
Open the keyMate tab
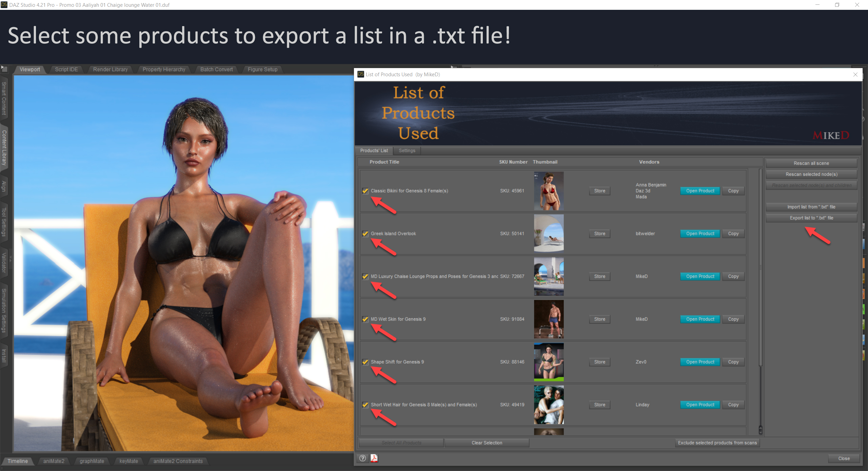pyautogui.click(x=129, y=461)
